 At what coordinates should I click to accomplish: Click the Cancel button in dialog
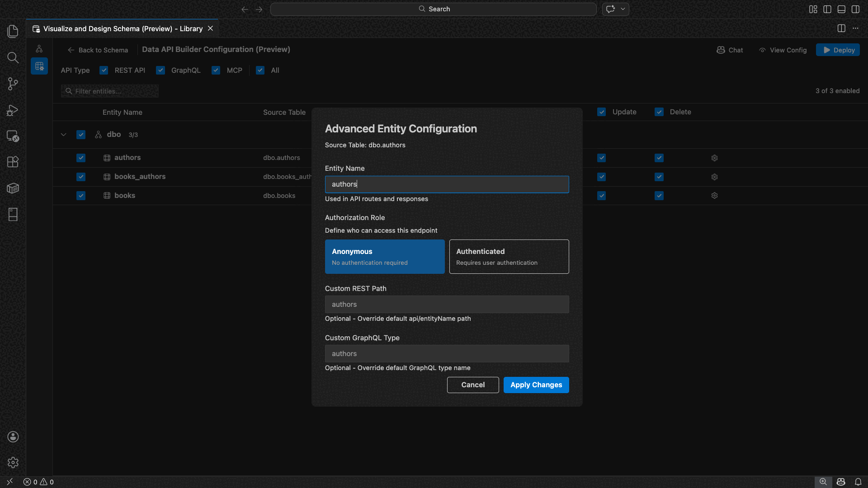[x=472, y=385]
